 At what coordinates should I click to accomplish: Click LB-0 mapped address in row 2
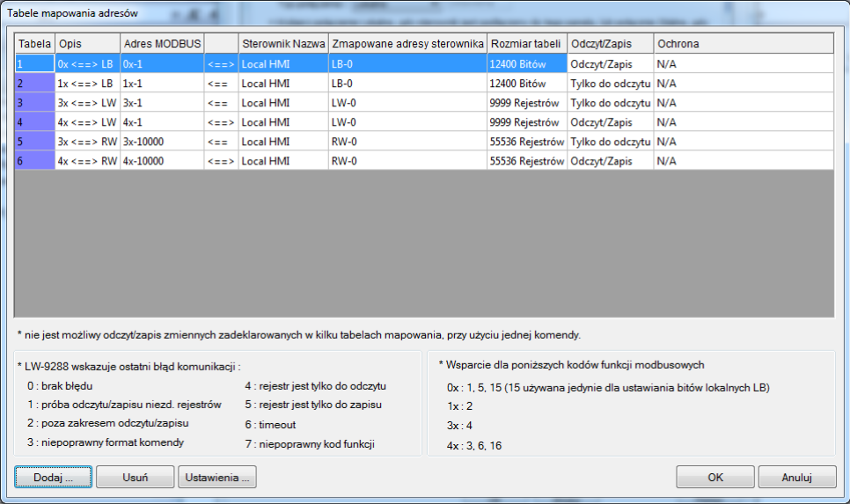pyautogui.click(x=407, y=84)
